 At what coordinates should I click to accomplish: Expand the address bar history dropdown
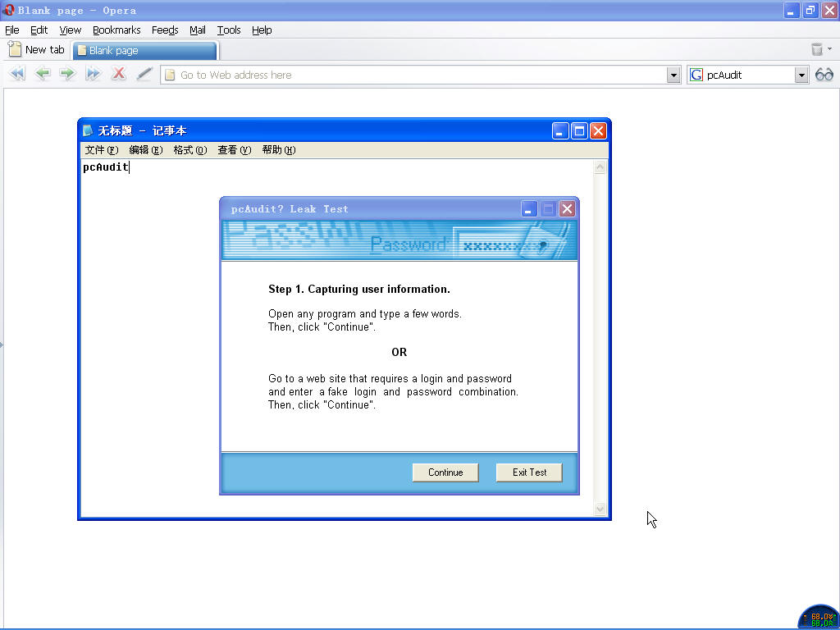[673, 75]
